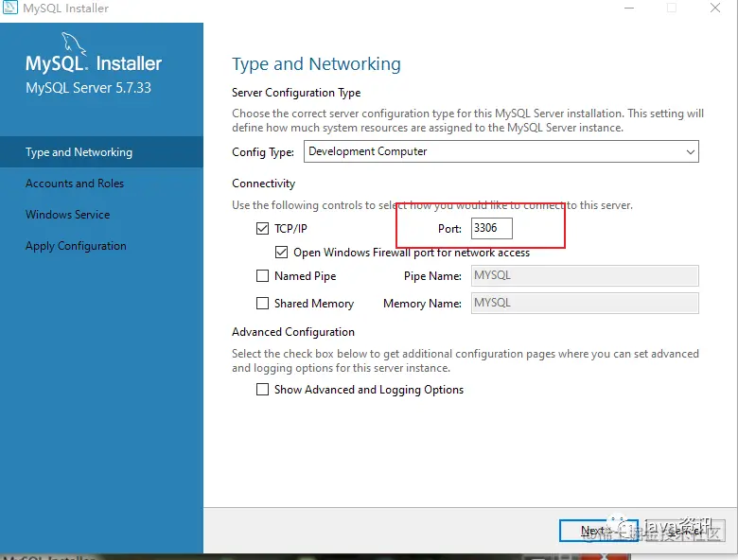This screenshot has height=560, width=738.
Task: Click the MySQL dolphin logo
Action: point(74,43)
